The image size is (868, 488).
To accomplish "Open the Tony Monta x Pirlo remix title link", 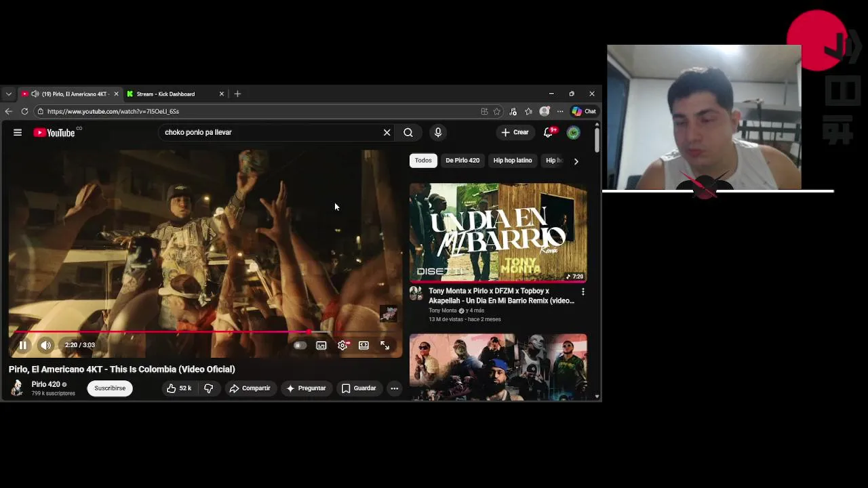I will [x=501, y=296].
